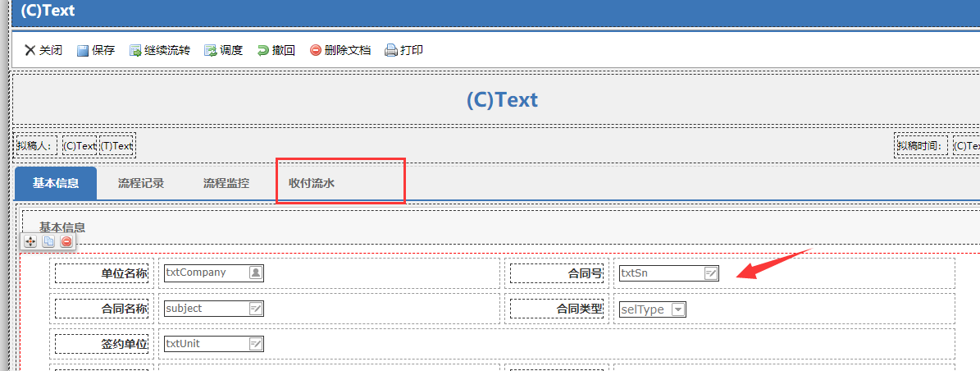The width and height of the screenshot is (980, 371).
Task: Open the 流程记录 tab
Action: point(140,183)
